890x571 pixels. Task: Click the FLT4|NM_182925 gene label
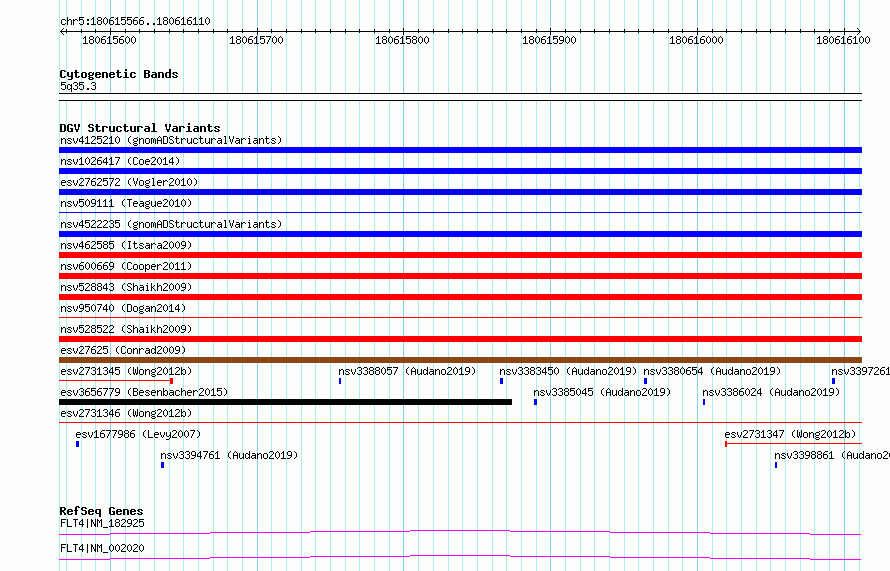pyautogui.click(x=102, y=523)
